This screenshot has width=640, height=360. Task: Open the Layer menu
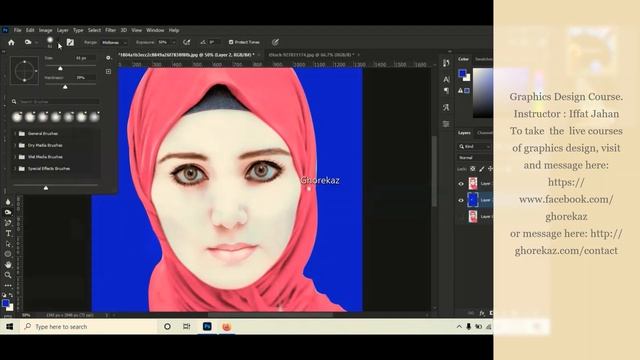point(62,30)
